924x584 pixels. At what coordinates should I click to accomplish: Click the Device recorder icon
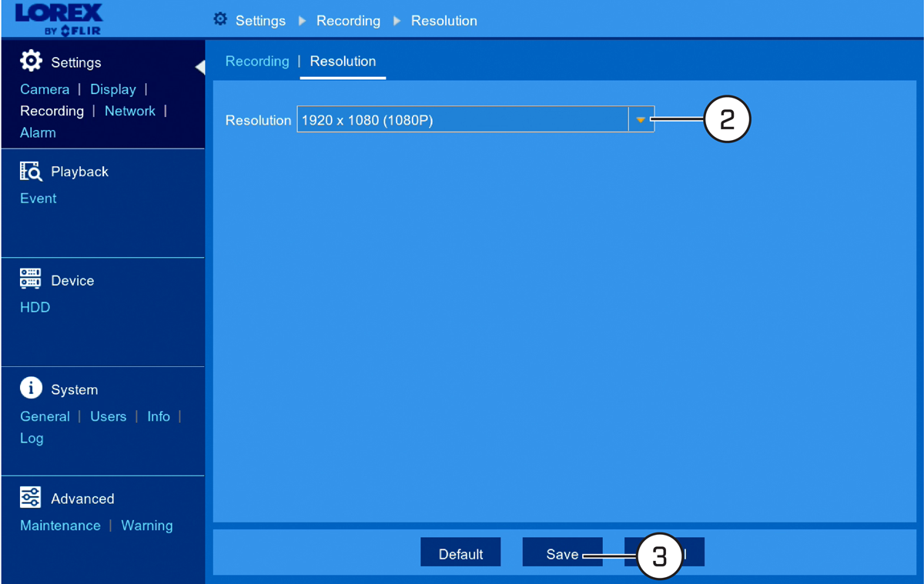31,279
